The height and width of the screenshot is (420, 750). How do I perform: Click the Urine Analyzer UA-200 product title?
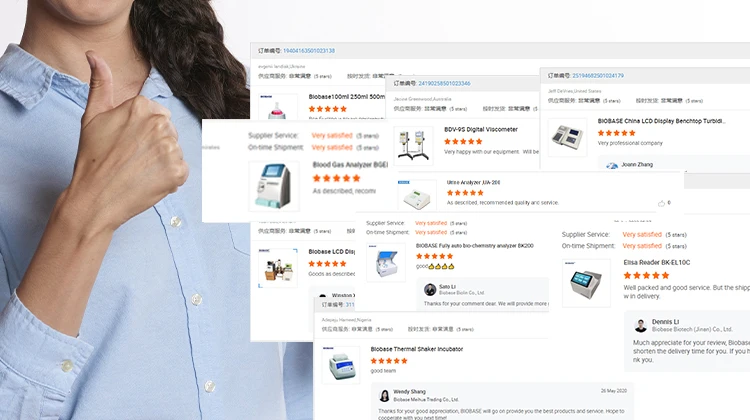coord(474,182)
